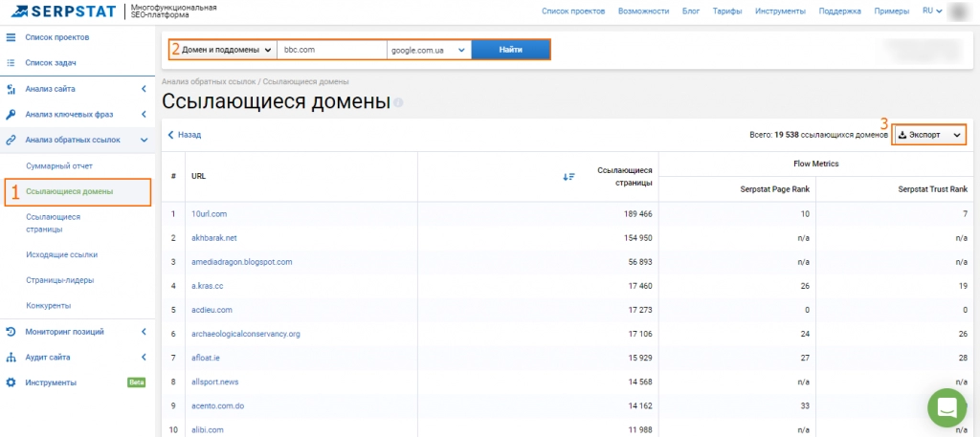980x437 pixels.
Task: Open Блог in top navigation
Action: coord(691,11)
